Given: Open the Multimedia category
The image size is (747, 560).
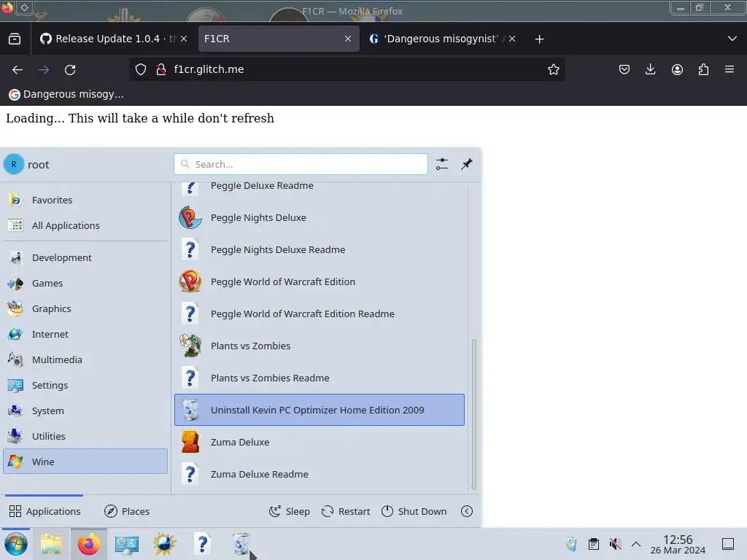Looking at the screenshot, I should tap(85, 360).
